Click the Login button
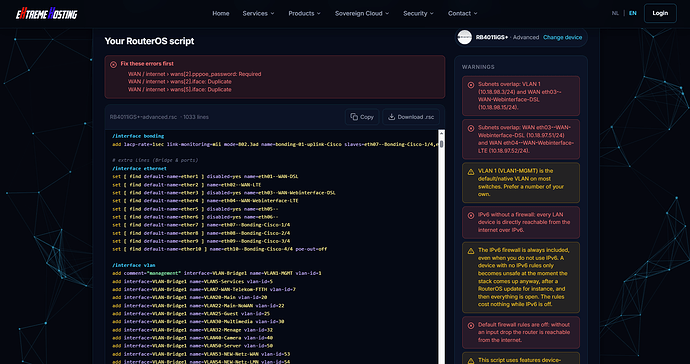 [x=660, y=13]
